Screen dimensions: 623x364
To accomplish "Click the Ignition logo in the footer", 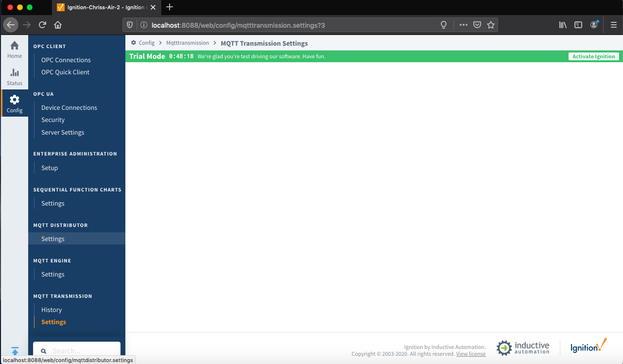I will coord(588,346).
